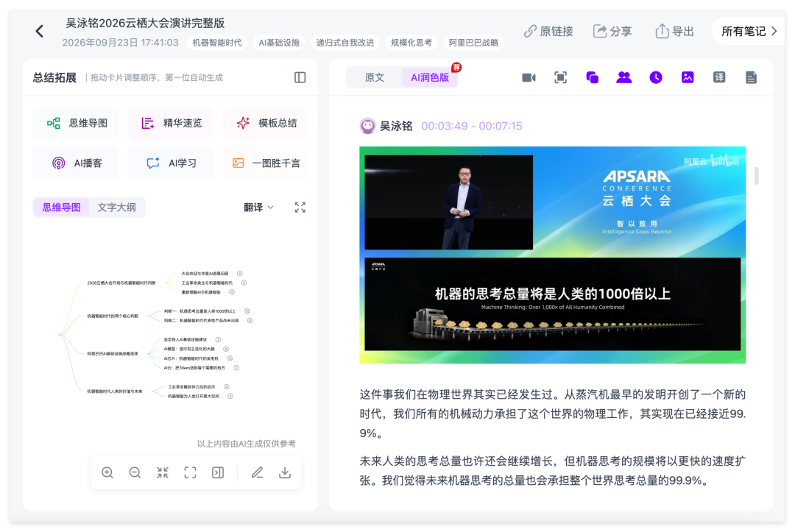Toggle the summary panel layout icon
This screenshot has height=532, width=795.
[x=300, y=77]
